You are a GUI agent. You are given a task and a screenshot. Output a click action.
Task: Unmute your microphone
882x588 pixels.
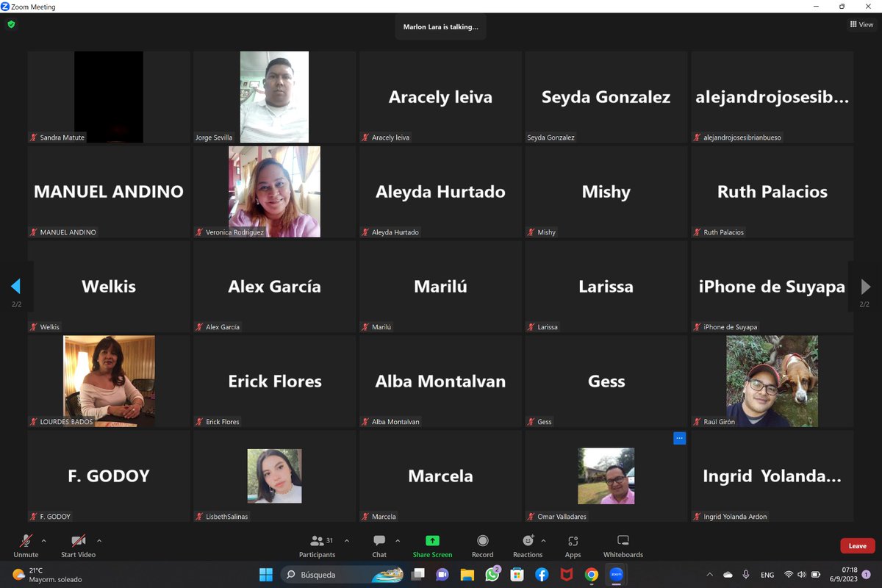(x=26, y=545)
